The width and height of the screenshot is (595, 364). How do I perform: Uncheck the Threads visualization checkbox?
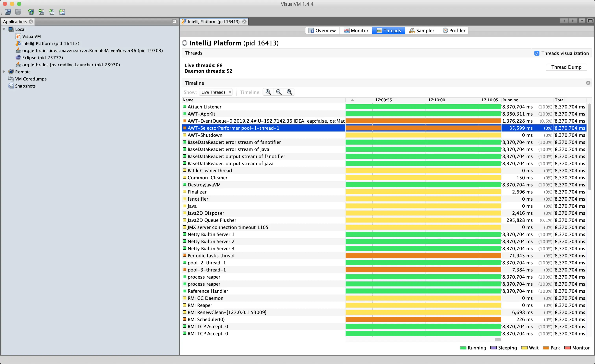(x=537, y=53)
